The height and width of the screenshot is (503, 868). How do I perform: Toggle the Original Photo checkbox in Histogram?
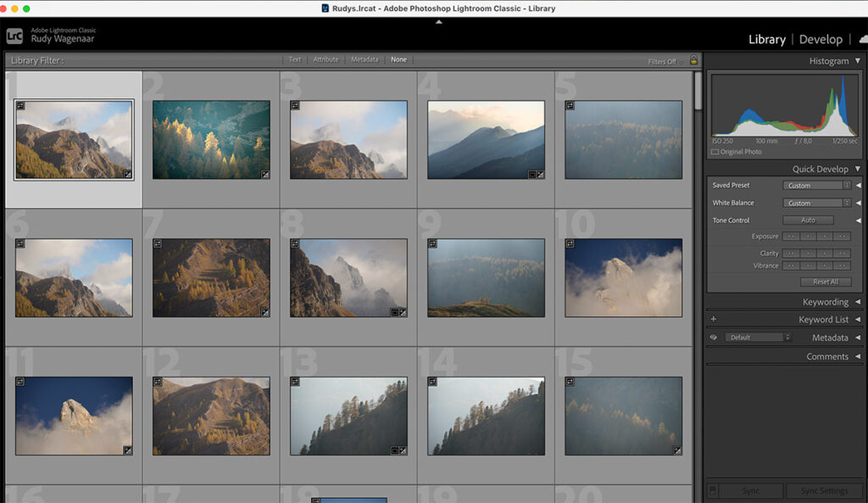715,152
